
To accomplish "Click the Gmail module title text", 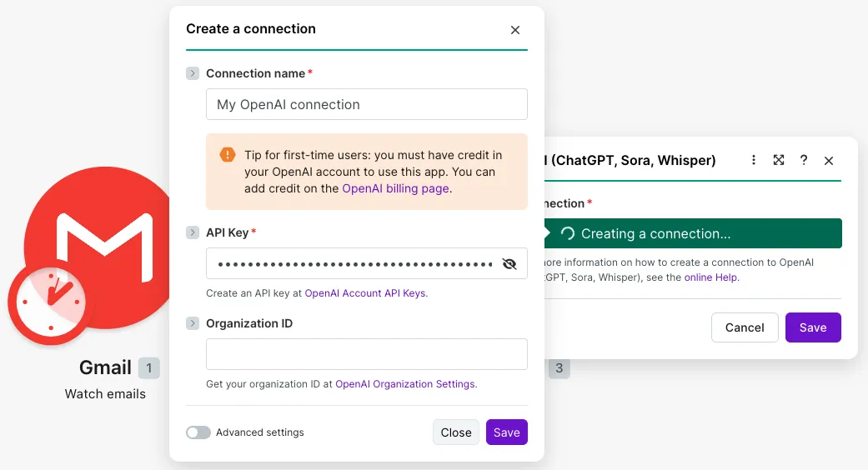I will point(105,367).
